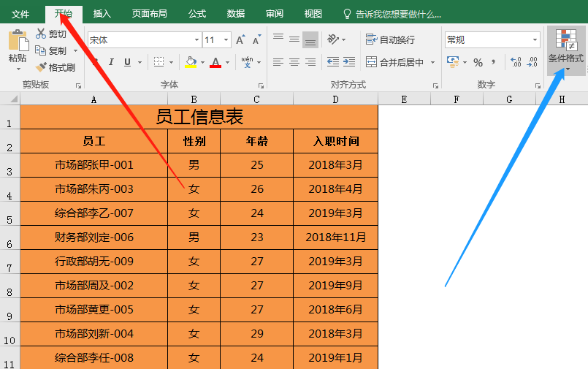Center text horizontally
Image resolution: width=588 pixels, height=369 pixels.
pos(294,62)
